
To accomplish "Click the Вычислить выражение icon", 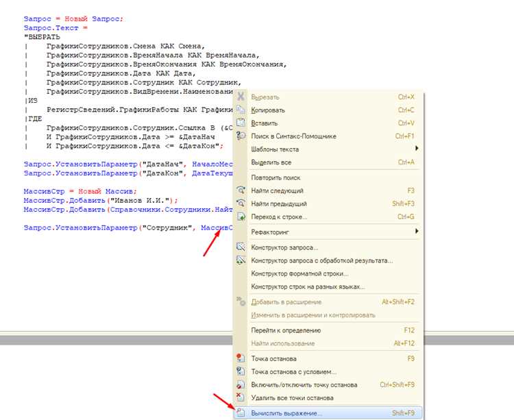I will click(x=241, y=412).
